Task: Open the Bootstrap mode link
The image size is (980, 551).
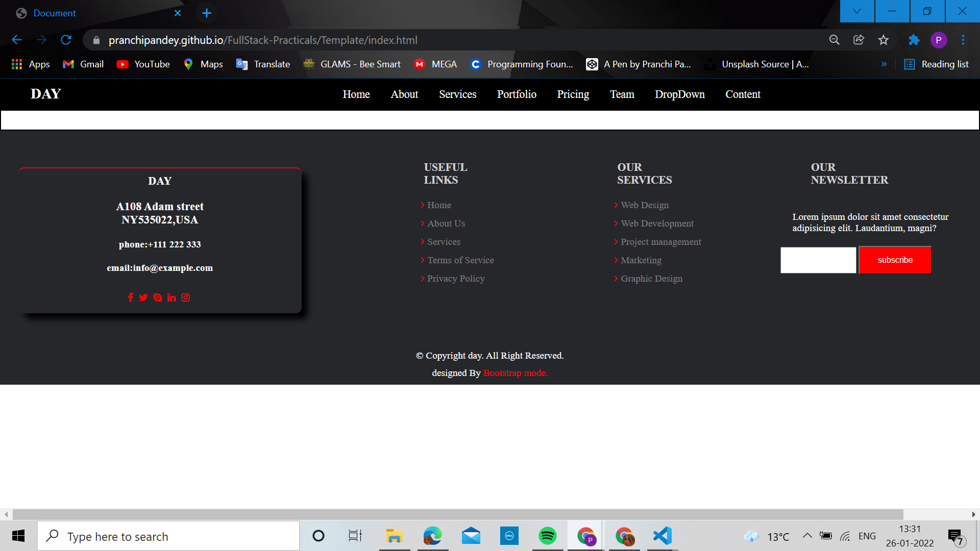Action: 515,373
